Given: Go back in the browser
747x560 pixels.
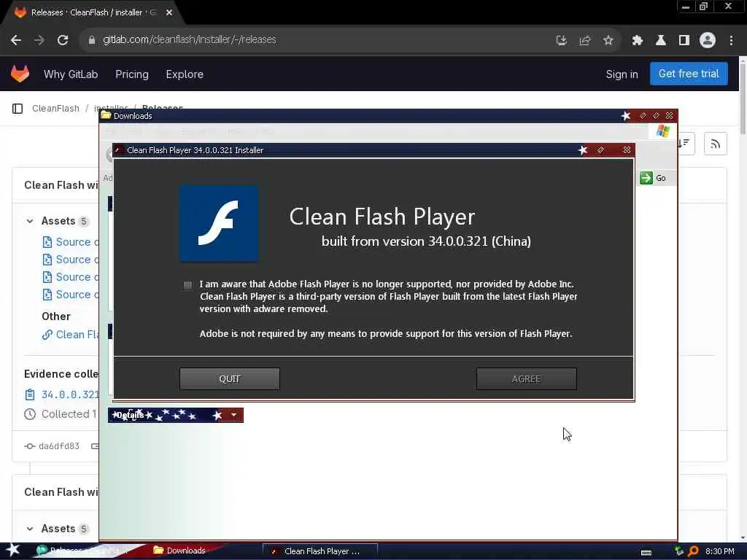Looking at the screenshot, I should tap(16, 40).
